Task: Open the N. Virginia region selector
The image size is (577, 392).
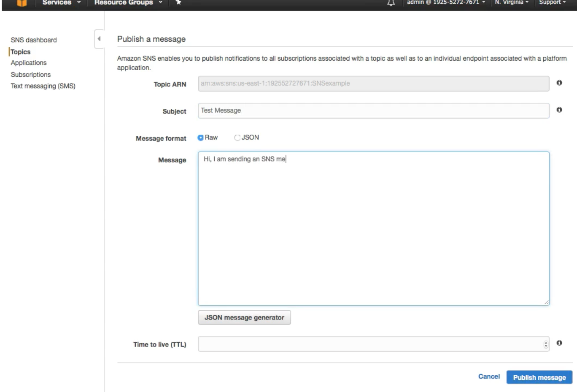Action: [511, 3]
